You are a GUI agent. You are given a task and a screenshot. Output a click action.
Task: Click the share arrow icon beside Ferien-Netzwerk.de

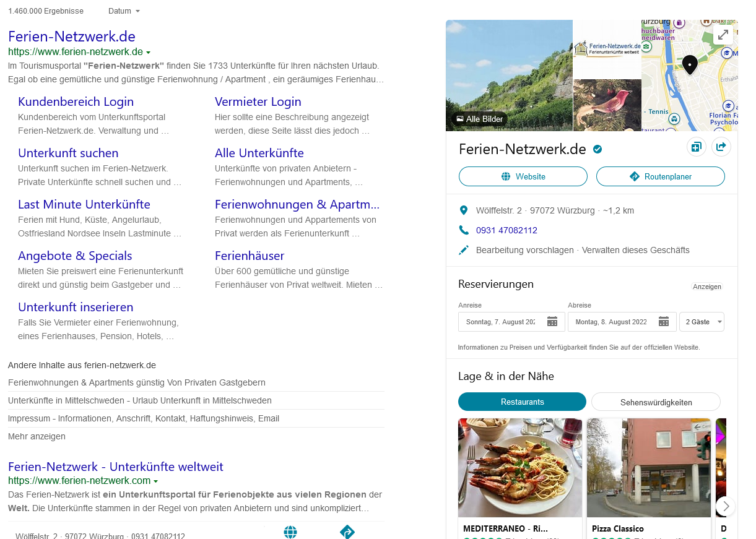[721, 147]
